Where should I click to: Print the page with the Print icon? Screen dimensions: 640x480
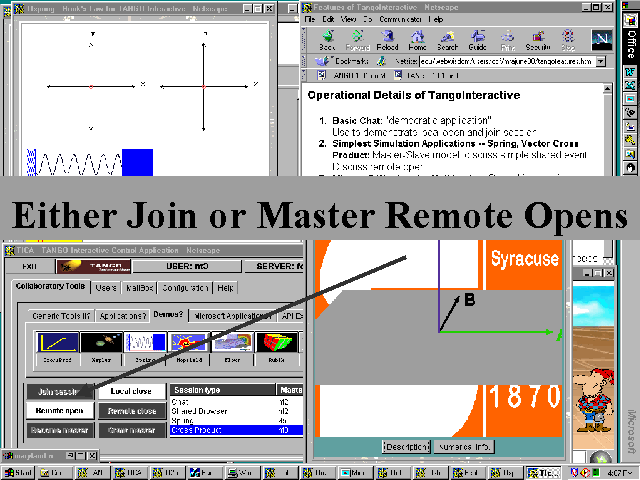[x=508, y=40]
